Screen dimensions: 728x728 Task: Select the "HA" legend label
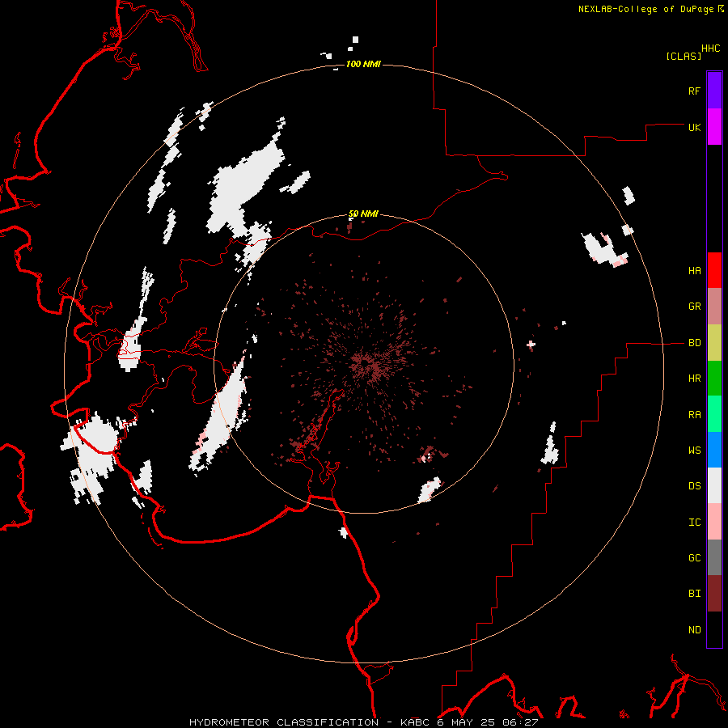pyautogui.click(x=694, y=270)
